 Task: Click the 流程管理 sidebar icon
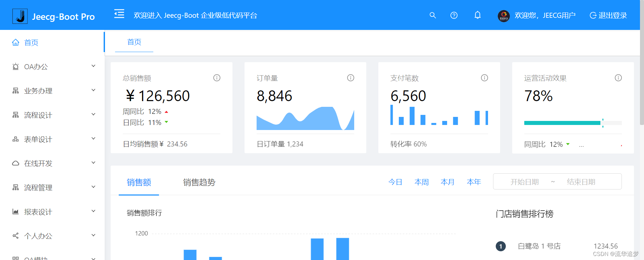[15, 187]
